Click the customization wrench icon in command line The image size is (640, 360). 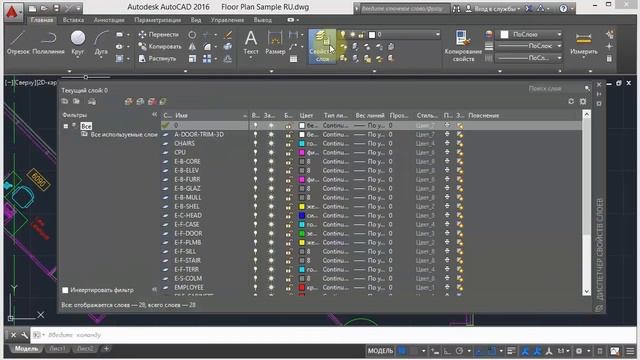click(24, 335)
